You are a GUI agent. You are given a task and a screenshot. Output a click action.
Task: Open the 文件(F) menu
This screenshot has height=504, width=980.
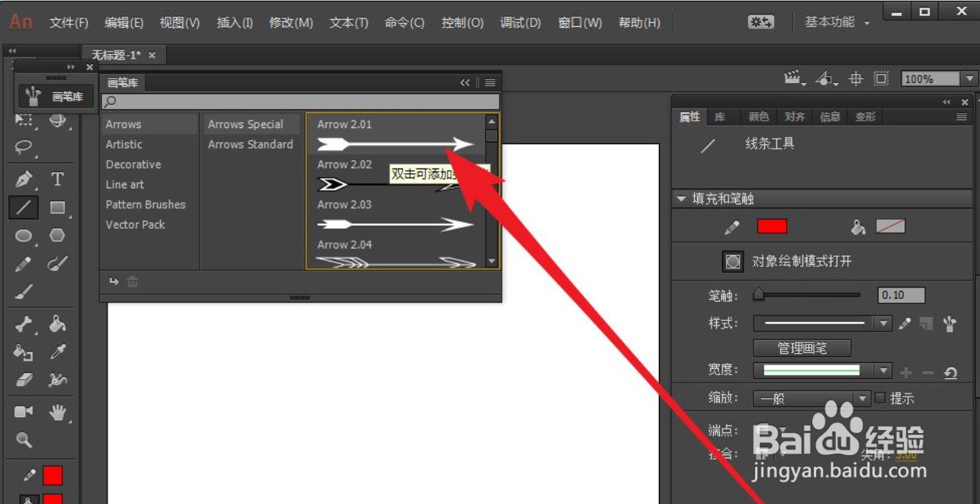(69, 23)
